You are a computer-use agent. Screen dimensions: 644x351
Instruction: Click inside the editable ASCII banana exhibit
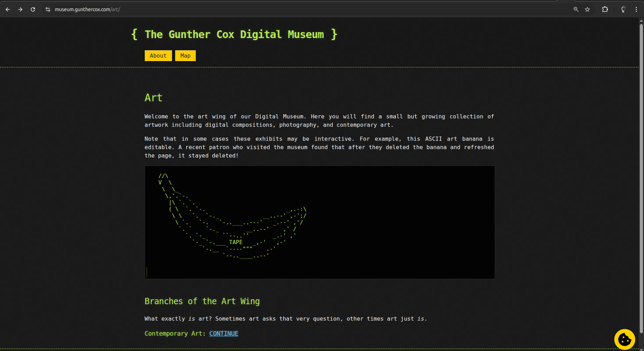(319, 222)
